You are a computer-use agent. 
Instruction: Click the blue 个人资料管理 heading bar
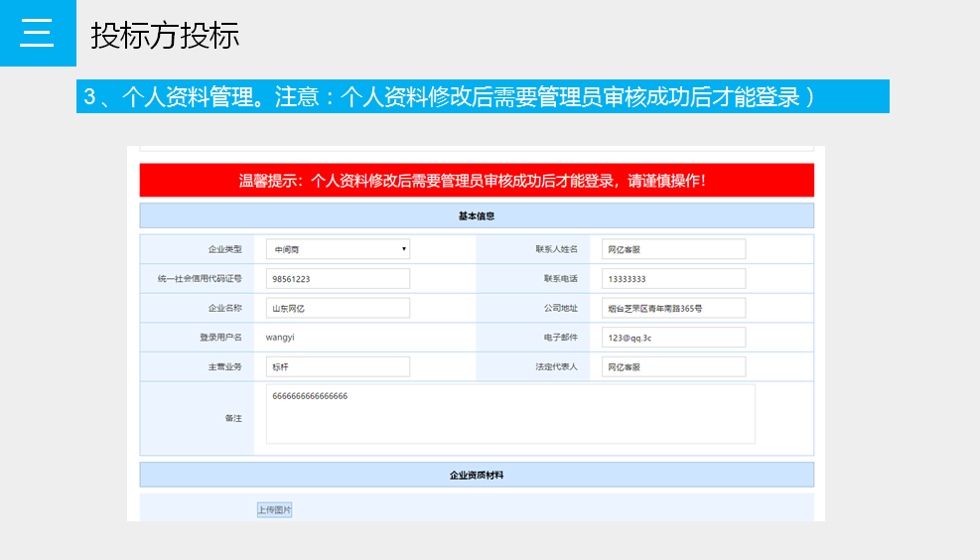click(x=483, y=96)
